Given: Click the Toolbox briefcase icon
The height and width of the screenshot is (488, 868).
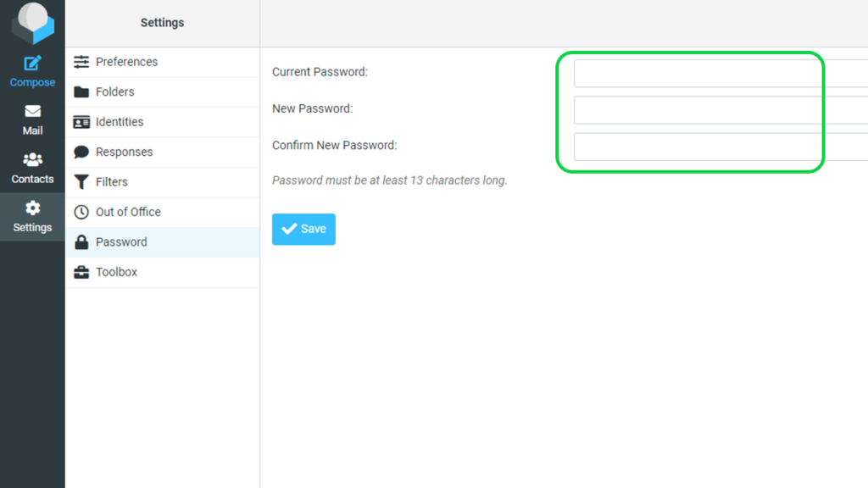Looking at the screenshot, I should click(81, 272).
